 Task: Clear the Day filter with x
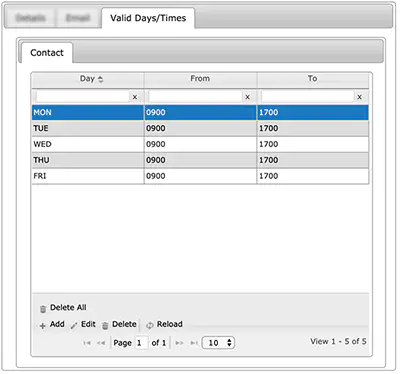(135, 97)
